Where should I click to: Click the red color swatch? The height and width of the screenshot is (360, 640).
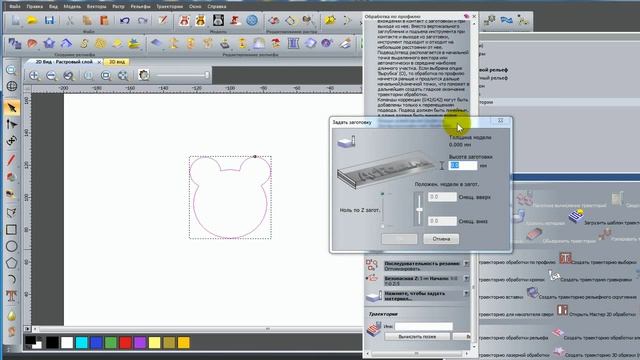125,342
